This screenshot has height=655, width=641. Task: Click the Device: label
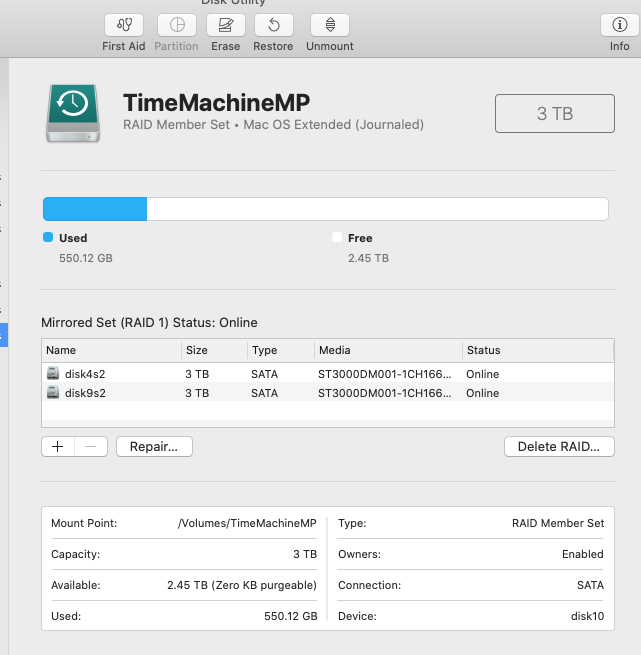pos(357,616)
